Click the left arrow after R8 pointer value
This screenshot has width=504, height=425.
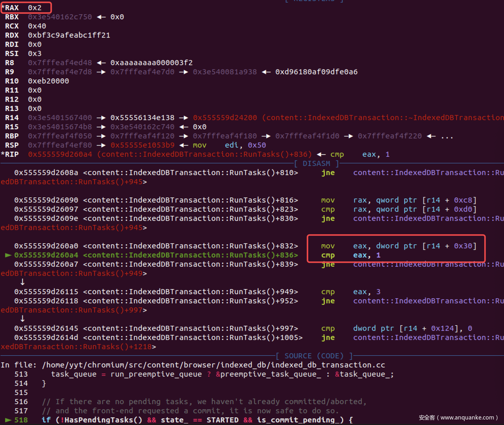click(101, 63)
